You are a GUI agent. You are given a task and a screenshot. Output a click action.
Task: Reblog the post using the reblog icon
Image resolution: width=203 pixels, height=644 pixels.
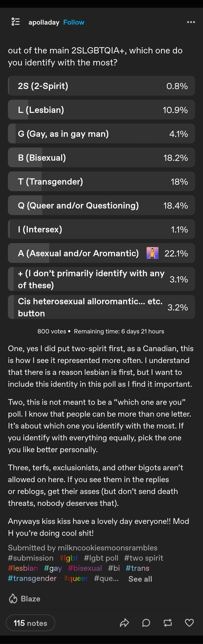[167, 623]
